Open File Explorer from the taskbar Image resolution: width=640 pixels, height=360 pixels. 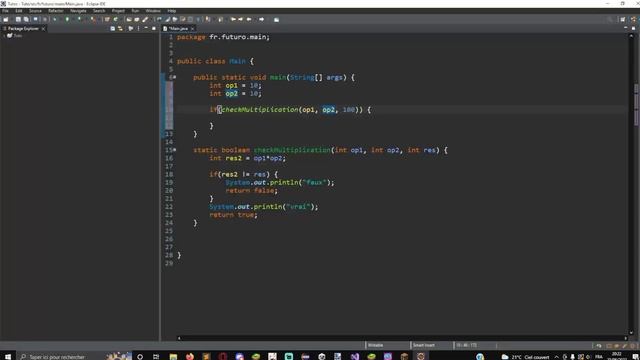173,357
